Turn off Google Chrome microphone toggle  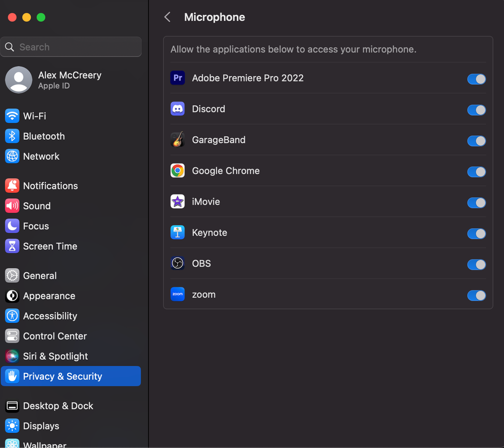476,172
